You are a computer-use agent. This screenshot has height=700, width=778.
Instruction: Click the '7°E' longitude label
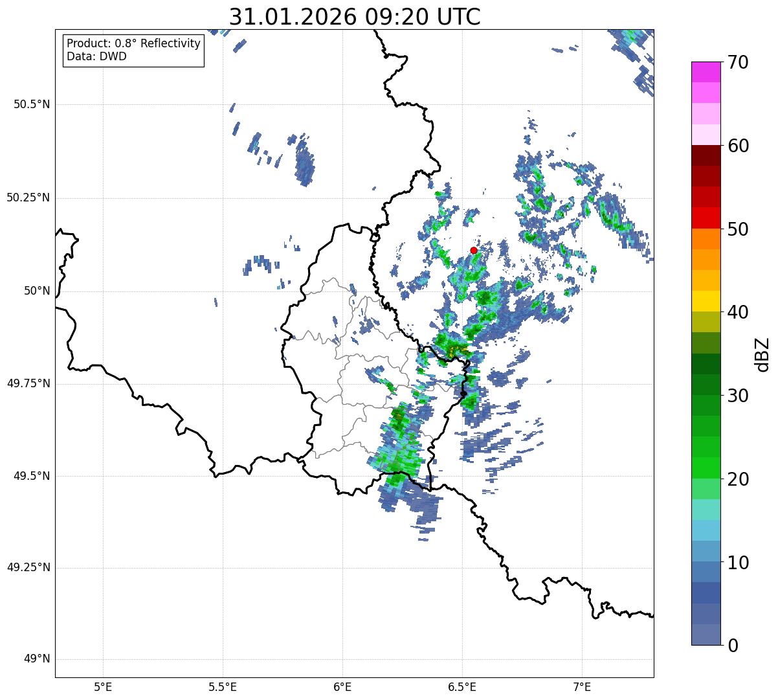click(x=582, y=686)
